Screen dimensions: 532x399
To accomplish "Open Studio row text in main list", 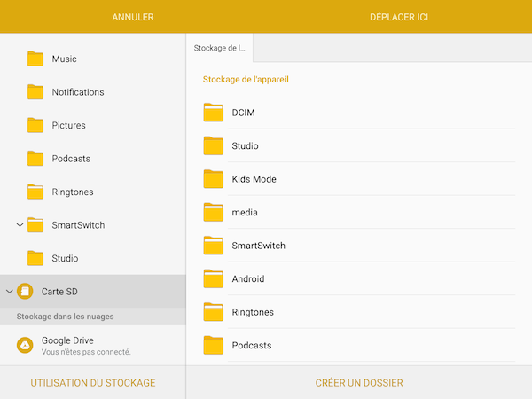I will [245, 145].
